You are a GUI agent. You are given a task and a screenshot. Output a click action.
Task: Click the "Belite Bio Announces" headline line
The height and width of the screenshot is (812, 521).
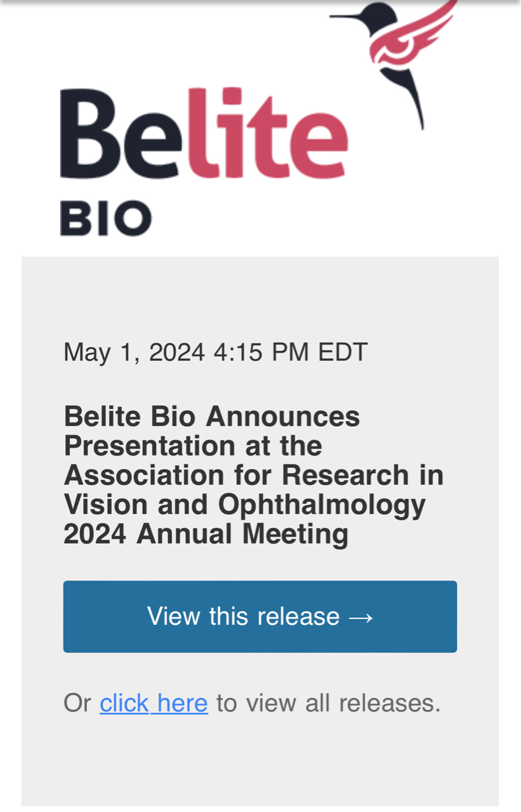(212, 417)
